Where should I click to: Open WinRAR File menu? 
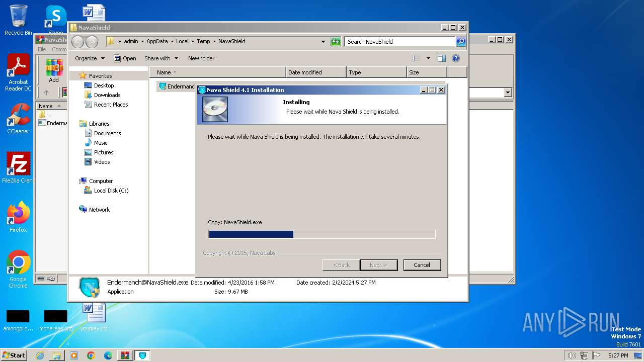coord(42,49)
